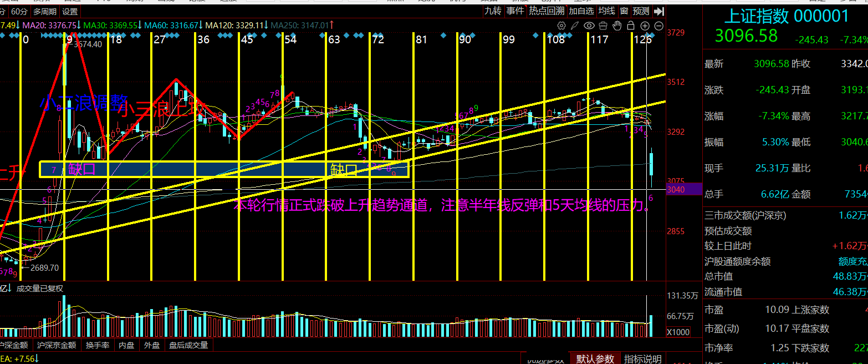This screenshot has width=868, height=364.
Task: Select the hand pan tool icon
Action: (x=617, y=26)
